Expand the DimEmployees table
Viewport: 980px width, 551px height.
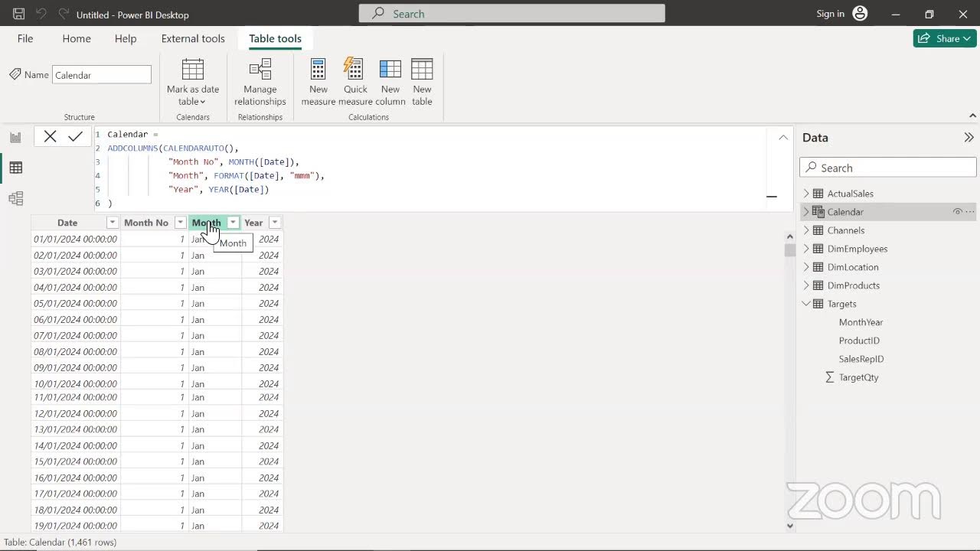pyautogui.click(x=805, y=249)
